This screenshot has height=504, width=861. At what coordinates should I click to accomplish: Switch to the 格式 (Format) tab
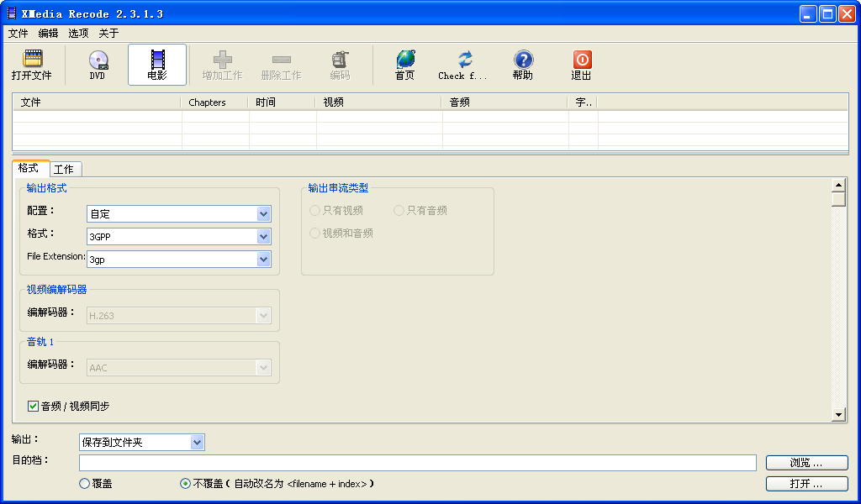29,168
